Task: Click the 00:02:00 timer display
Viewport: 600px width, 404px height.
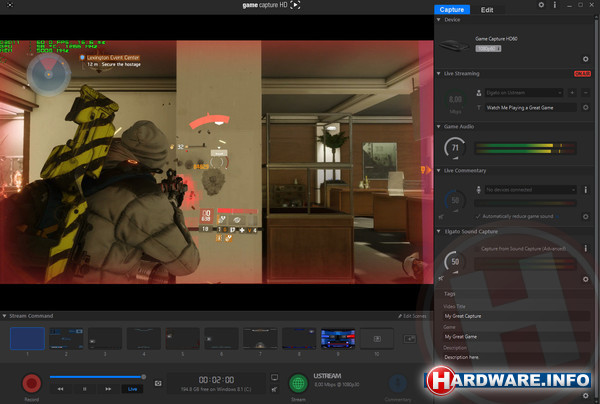Action: coord(217,380)
